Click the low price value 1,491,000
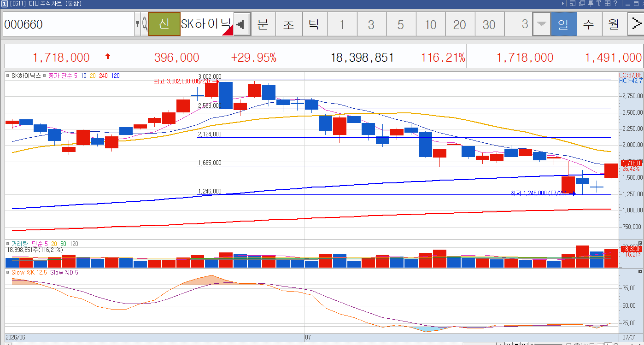 613,58
